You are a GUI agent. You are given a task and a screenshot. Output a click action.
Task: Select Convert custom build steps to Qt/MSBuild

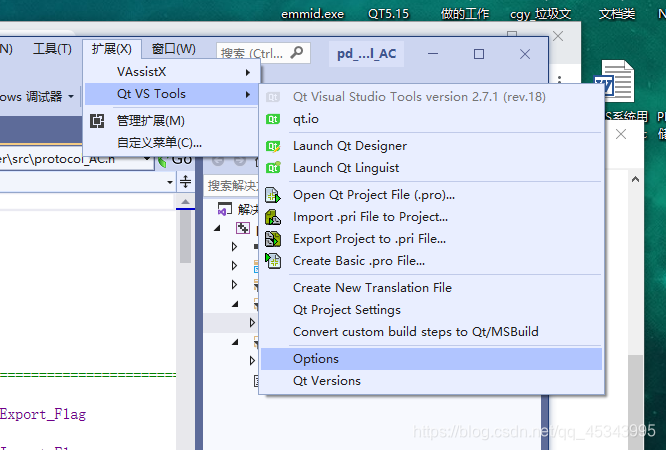[431, 332]
